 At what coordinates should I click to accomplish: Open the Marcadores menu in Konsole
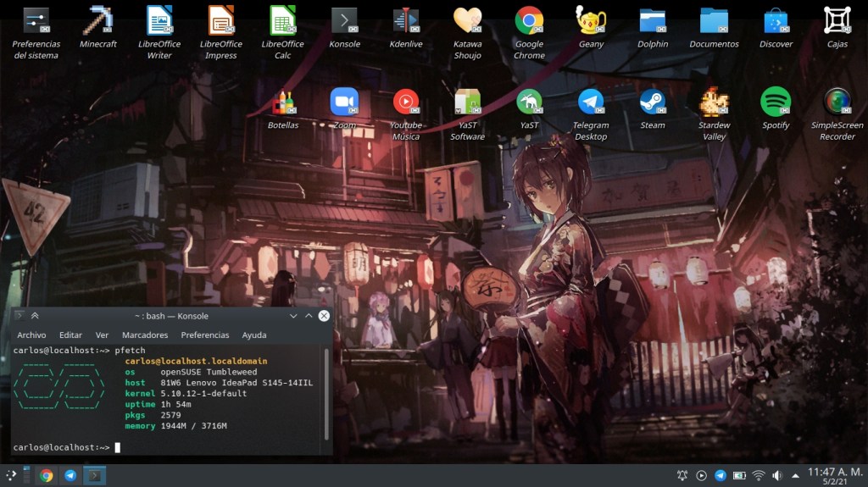[145, 335]
